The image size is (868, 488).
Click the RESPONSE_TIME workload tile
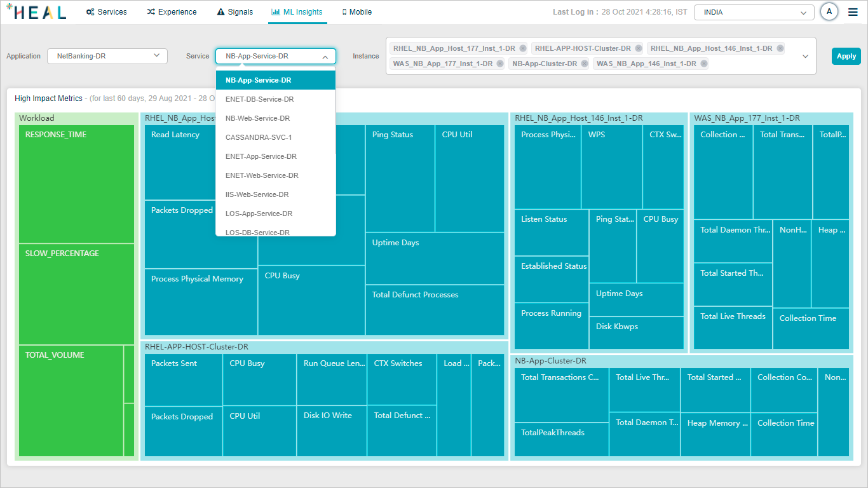(76, 184)
